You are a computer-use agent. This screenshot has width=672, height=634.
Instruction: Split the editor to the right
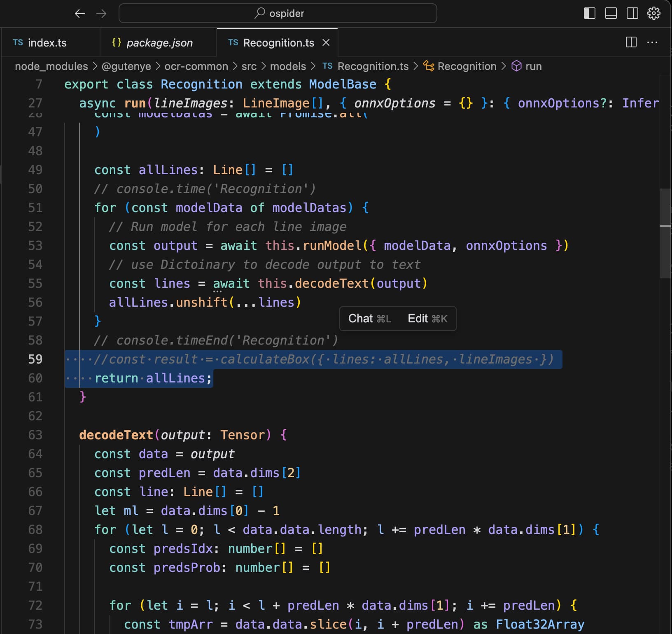631,42
